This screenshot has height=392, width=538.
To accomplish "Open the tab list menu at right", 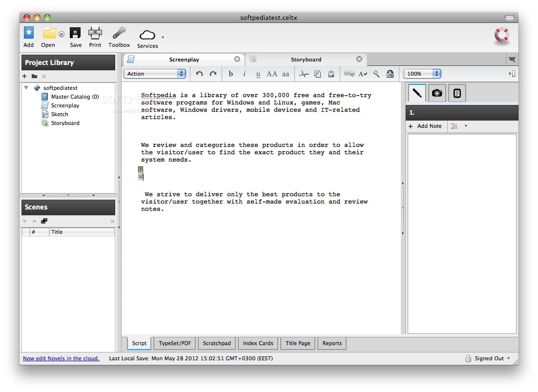I will click(x=512, y=60).
